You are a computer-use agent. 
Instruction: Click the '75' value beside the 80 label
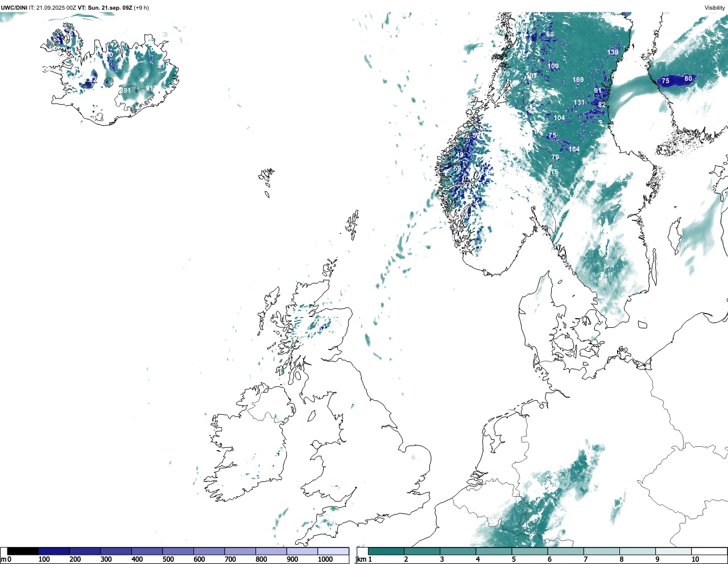[x=665, y=81]
